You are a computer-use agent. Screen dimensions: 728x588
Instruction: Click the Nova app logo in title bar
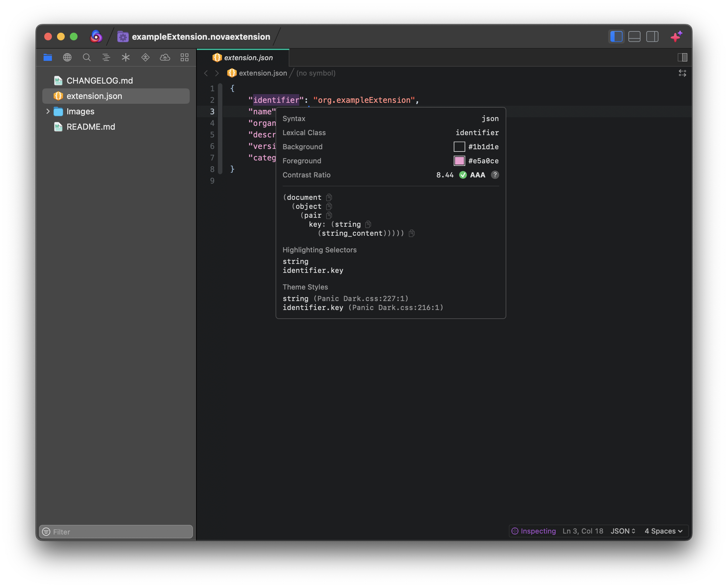(96, 37)
